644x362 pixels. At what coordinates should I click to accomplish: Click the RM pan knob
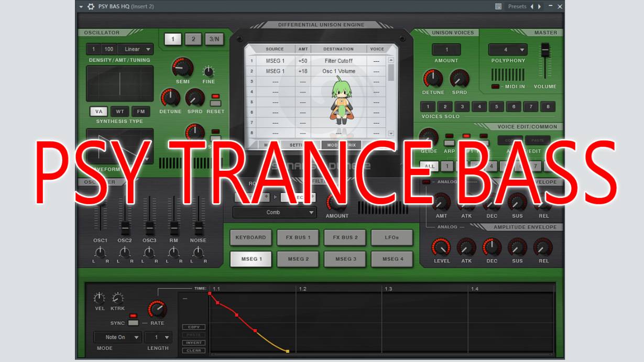click(x=174, y=253)
